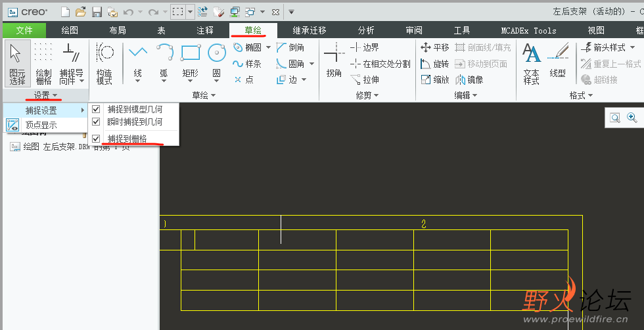
Task: Click the 倒角 chamfer tool
Action: click(290, 48)
